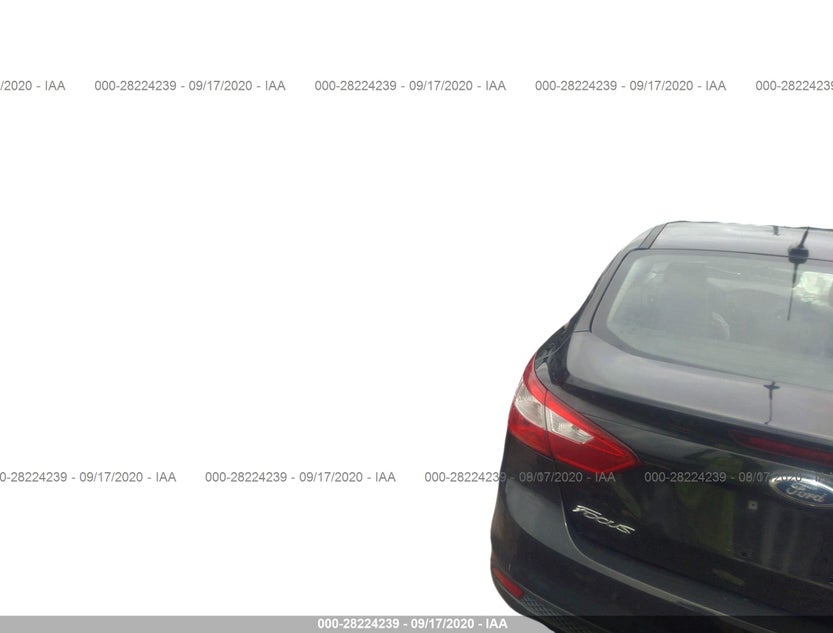Click the red left tail light
The height and width of the screenshot is (633, 833).
[x=568, y=420]
